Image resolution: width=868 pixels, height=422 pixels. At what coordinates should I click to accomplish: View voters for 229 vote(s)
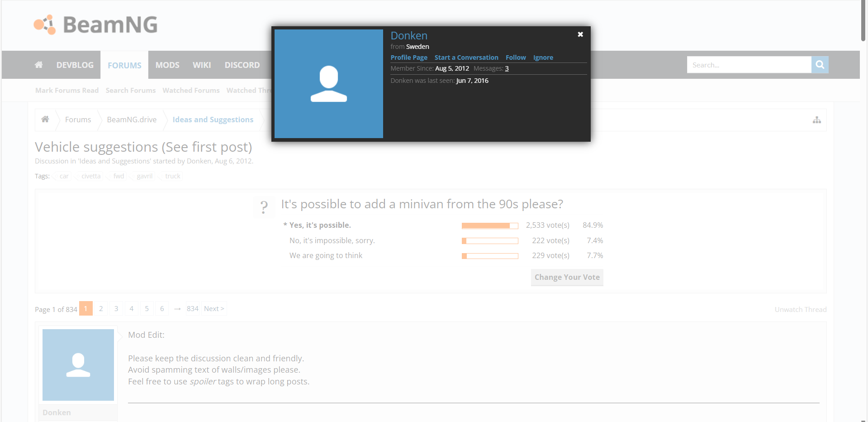pos(550,255)
